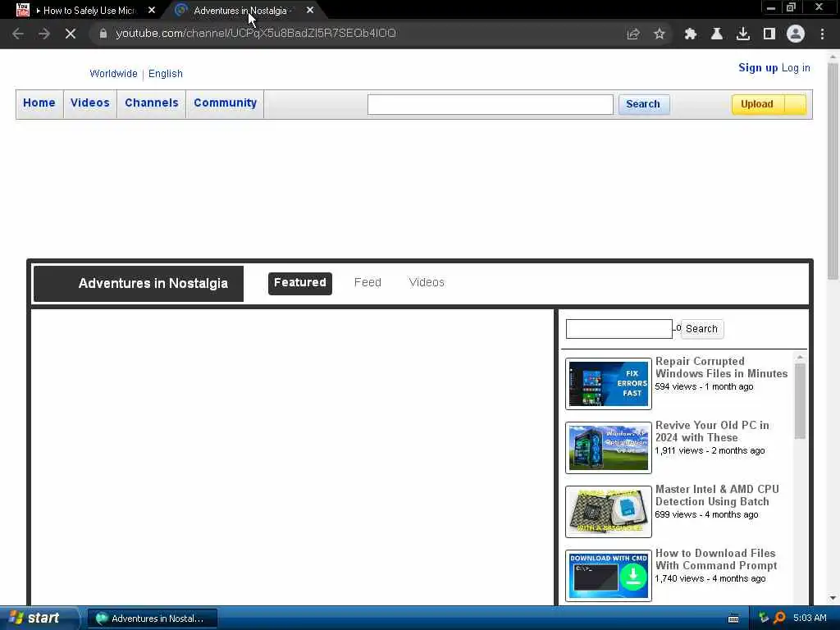
Task: Open the Community navigation item
Action: tap(225, 103)
